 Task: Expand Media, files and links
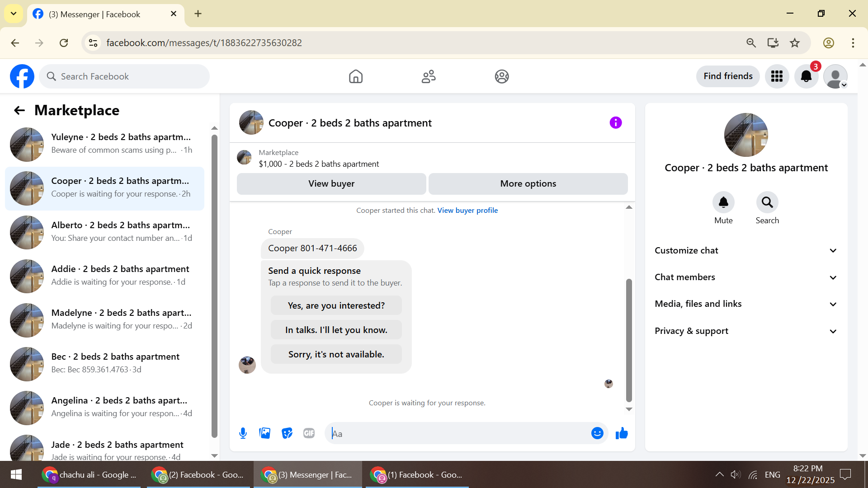746,304
